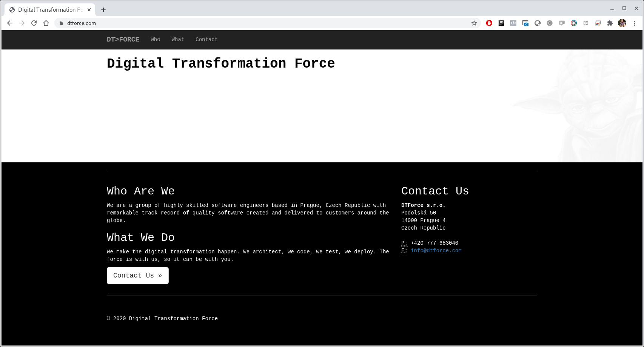Open a new browser tab

[103, 10]
